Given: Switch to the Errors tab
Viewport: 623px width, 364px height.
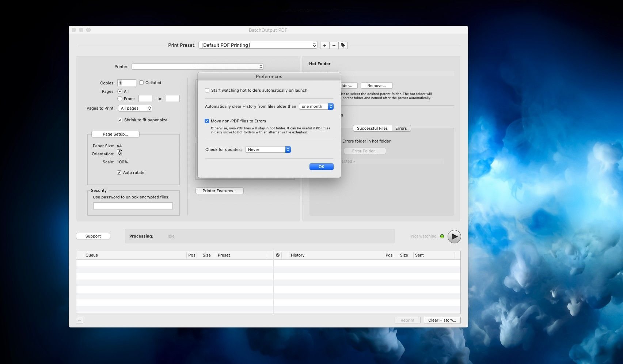Looking at the screenshot, I should coord(401,128).
